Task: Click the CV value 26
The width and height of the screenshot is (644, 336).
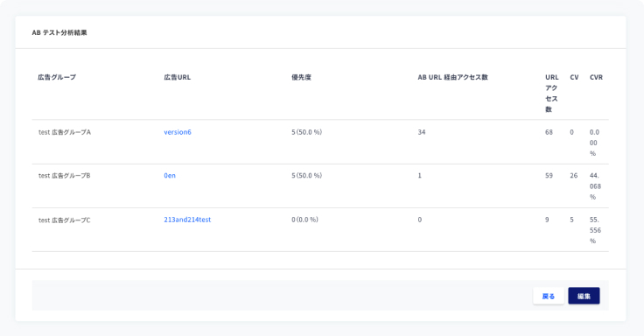Action: (573, 176)
